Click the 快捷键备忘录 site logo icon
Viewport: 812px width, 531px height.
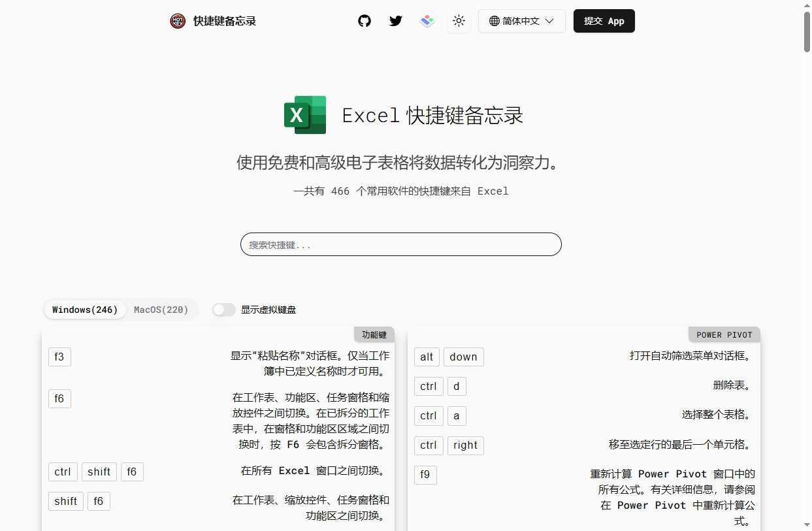coord(177,20)
